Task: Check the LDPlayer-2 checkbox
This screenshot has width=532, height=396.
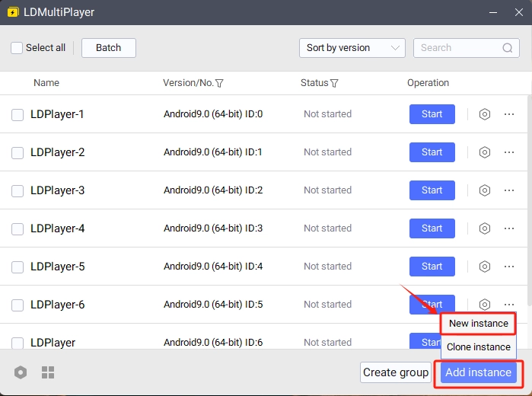Action: pos(18,153)
